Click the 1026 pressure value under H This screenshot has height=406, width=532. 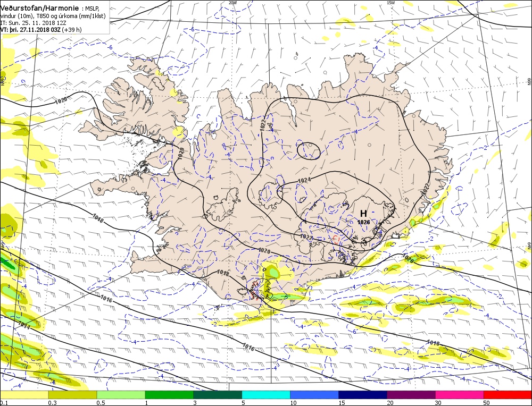point(363,222)
